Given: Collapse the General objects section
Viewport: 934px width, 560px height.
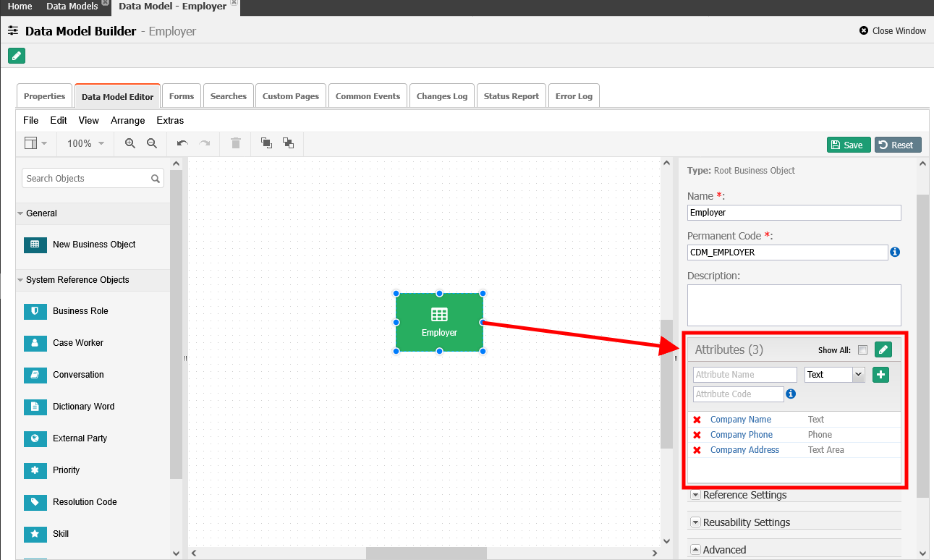Looking at the screenshot, I should pos(20,213).
